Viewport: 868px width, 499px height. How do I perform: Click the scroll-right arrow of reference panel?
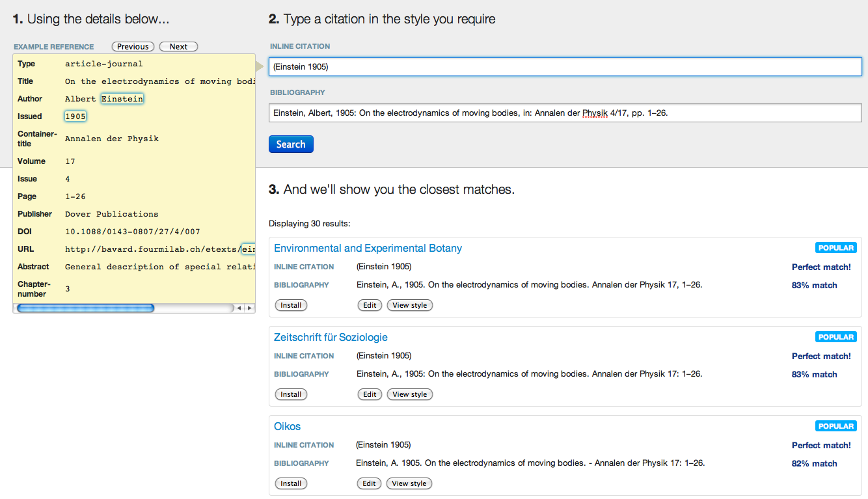[x=249, y=308]
